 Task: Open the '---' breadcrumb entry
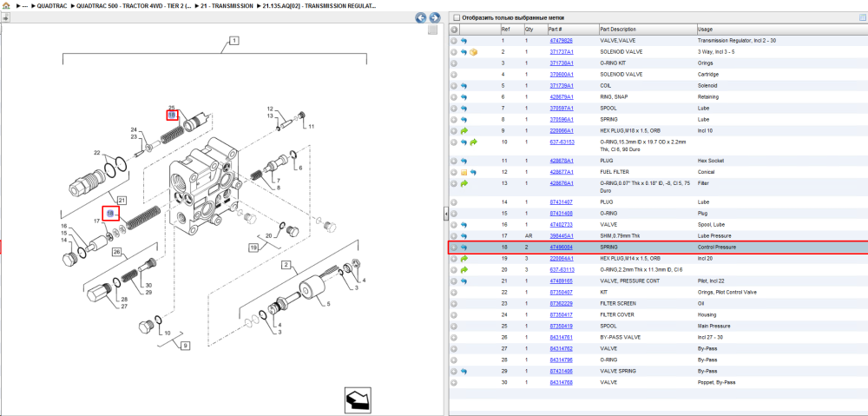point(24,5)
